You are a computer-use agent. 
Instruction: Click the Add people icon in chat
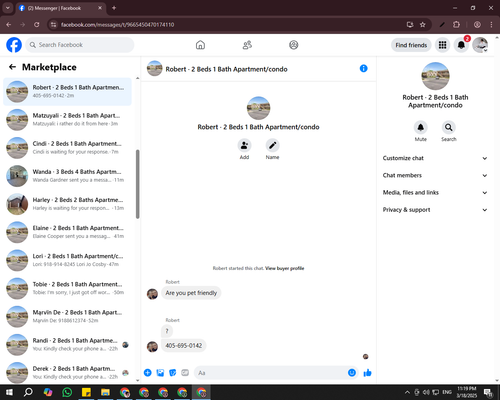[244, 145]
